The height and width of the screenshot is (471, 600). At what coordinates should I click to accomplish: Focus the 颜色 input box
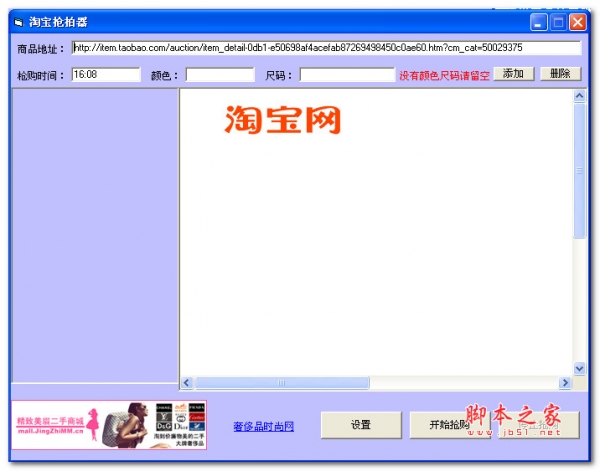tap(220, 75)
